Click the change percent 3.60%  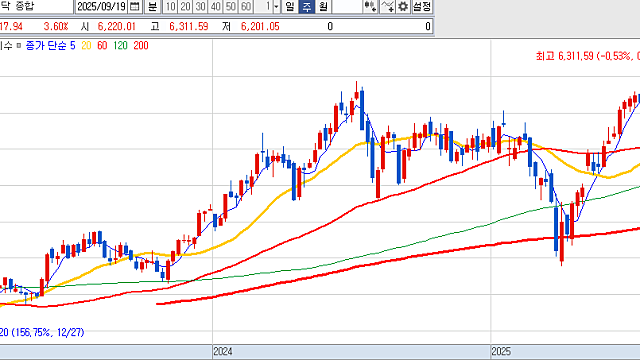56,27
